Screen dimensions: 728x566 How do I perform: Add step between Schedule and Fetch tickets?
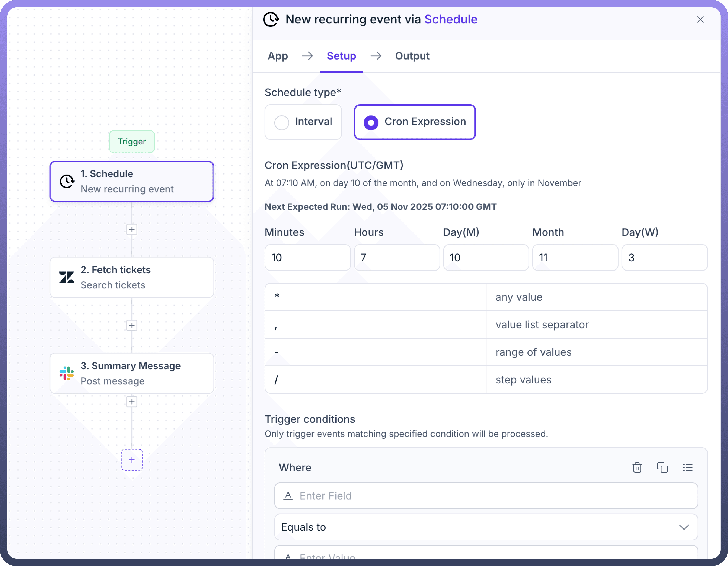coord(132,229)
